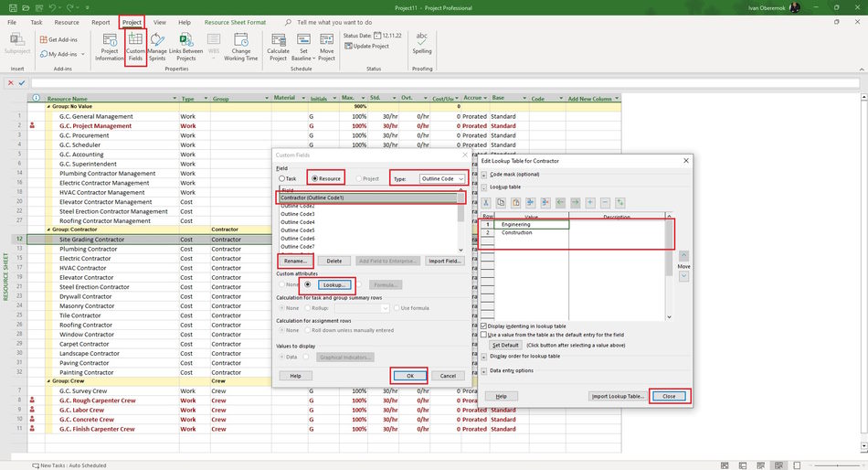Select Engineering value cell in lookup table
Screen dimensions: 868x470
[x=532, y=224]
